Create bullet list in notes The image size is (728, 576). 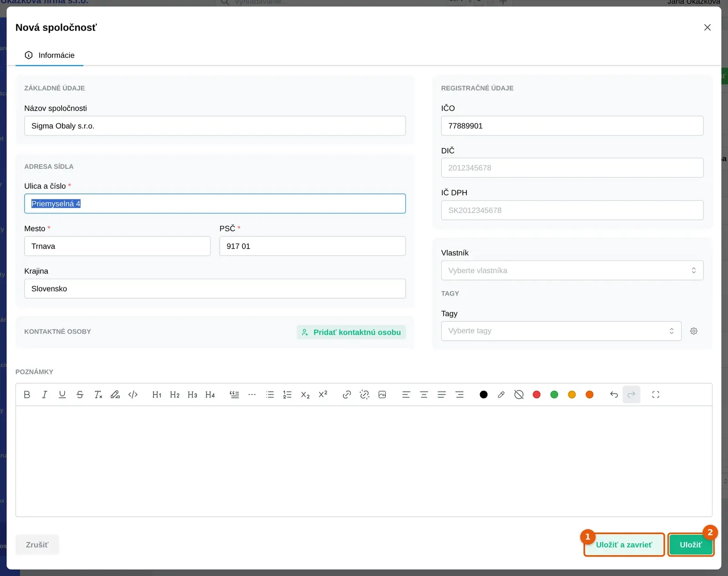tap(270, 395)
